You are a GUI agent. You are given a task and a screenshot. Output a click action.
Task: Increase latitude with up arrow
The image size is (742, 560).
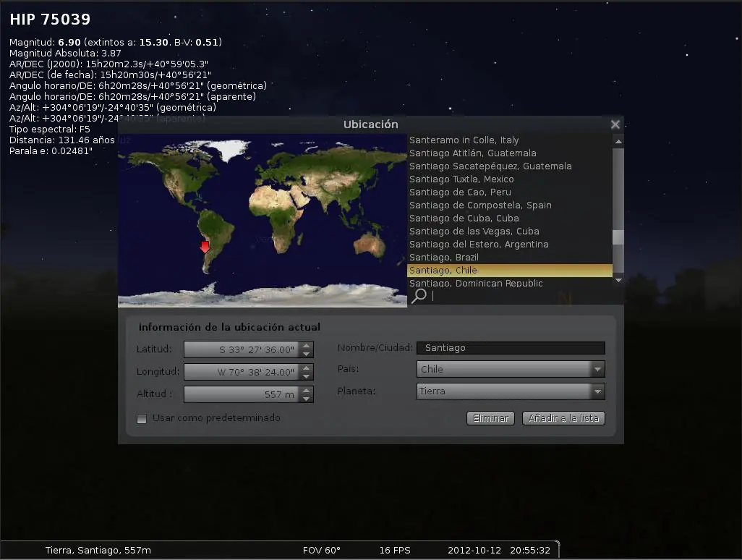pos(306,346)
